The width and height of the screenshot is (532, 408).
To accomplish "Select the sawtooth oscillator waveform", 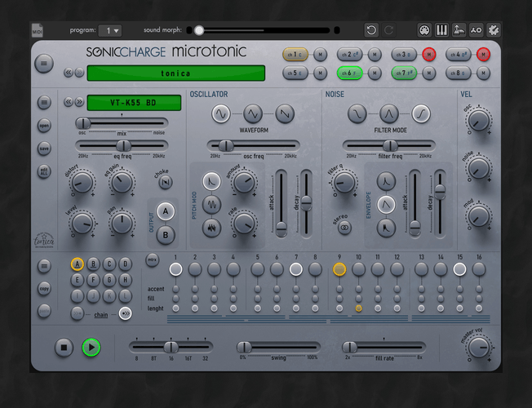I will [285, 113].
